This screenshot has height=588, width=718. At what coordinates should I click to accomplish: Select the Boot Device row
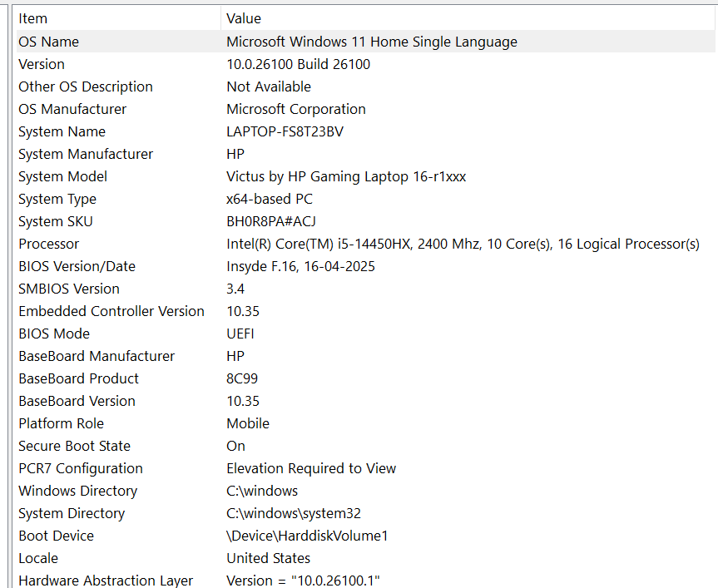56,536
